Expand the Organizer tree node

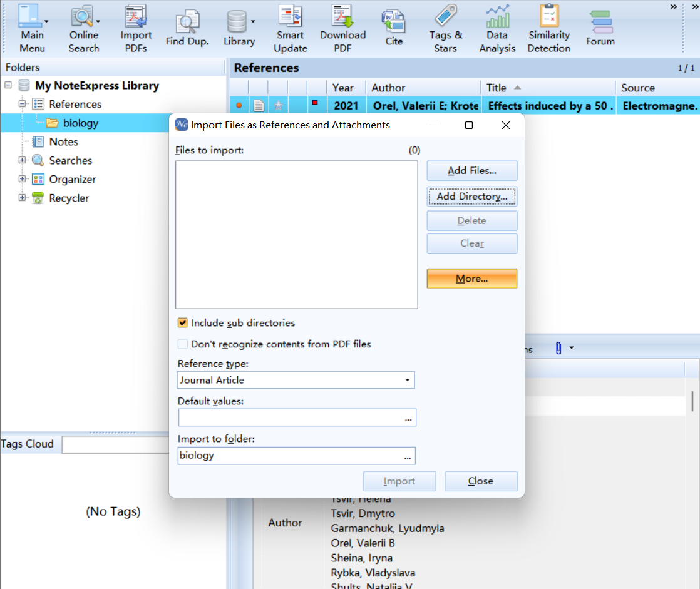tap(22, 179)
